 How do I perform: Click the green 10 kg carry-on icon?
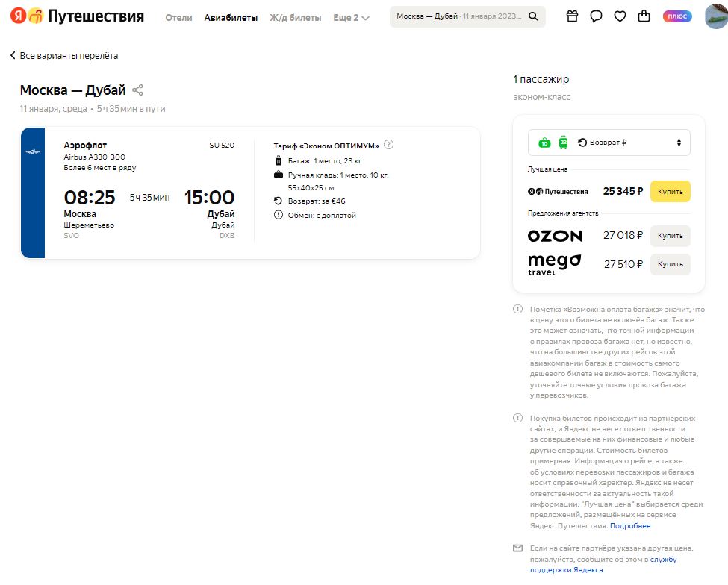544,143
